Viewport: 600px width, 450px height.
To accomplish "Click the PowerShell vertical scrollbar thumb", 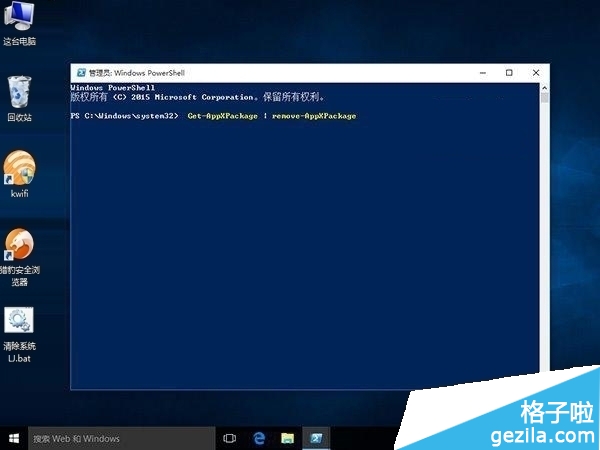I will (x=544, y=97).
